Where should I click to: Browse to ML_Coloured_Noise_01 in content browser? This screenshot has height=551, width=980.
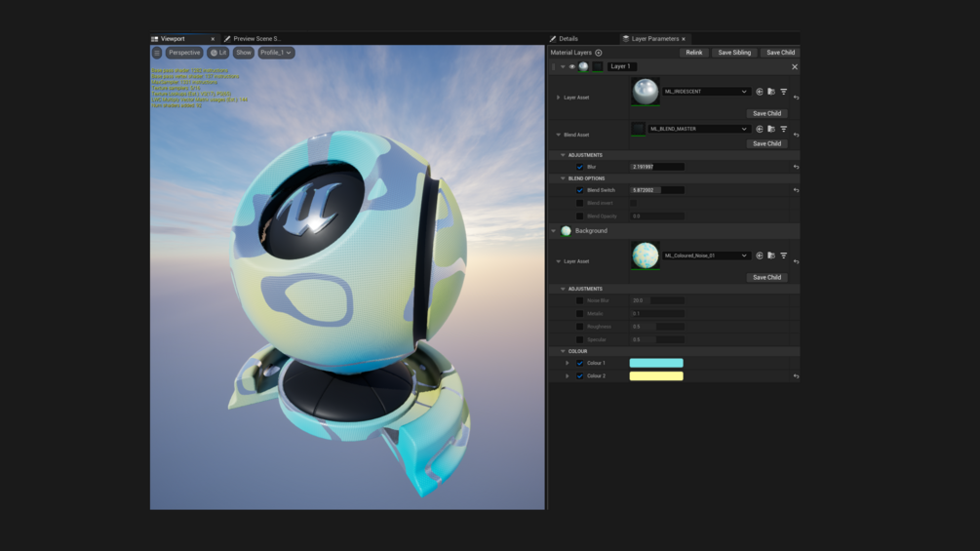tap(771, 256)
